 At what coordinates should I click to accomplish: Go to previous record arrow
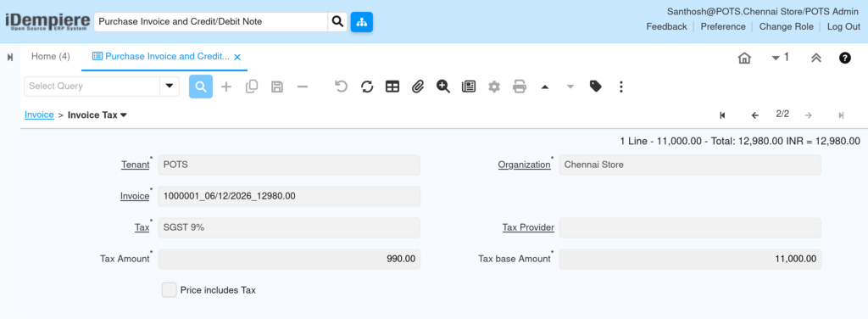[754, 115]
